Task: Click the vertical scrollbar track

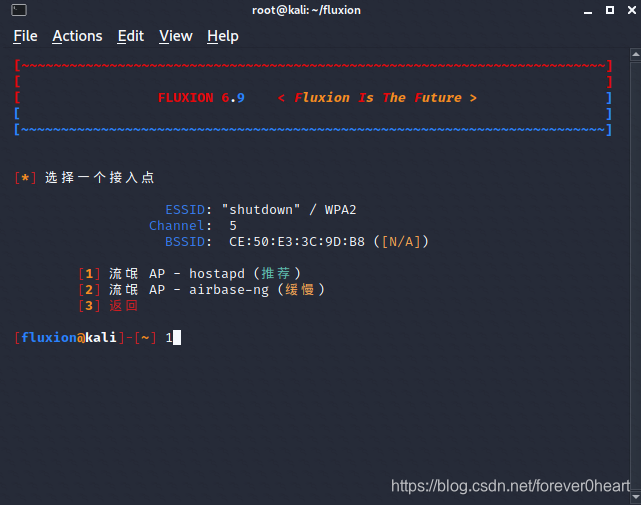Action: (x=636, y=276)
